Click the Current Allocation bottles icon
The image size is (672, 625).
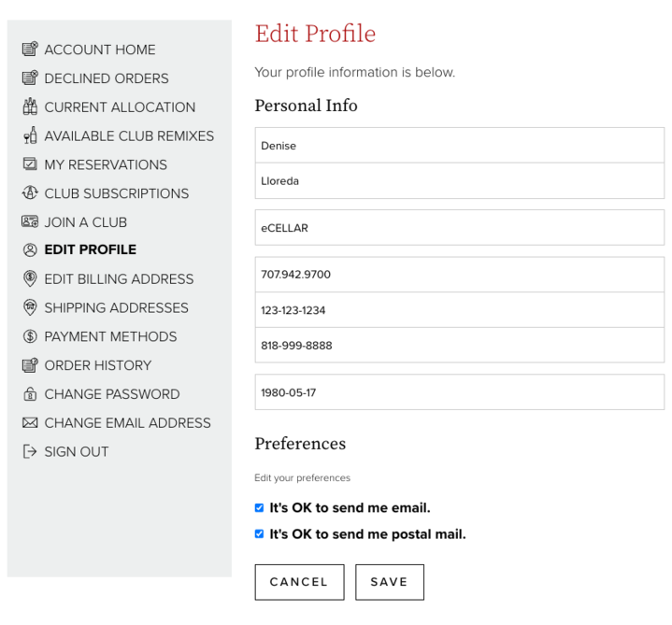click(30, 107)
